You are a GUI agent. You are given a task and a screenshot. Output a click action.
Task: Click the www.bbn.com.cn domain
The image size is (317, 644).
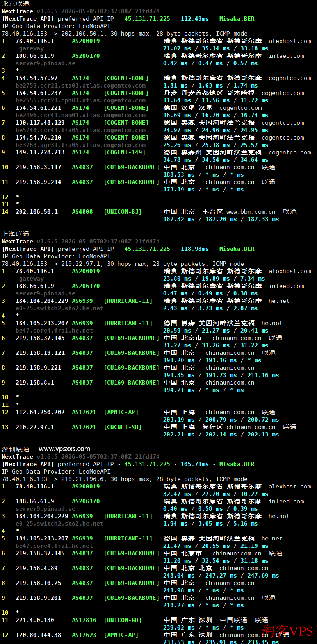tap(251, 212)
